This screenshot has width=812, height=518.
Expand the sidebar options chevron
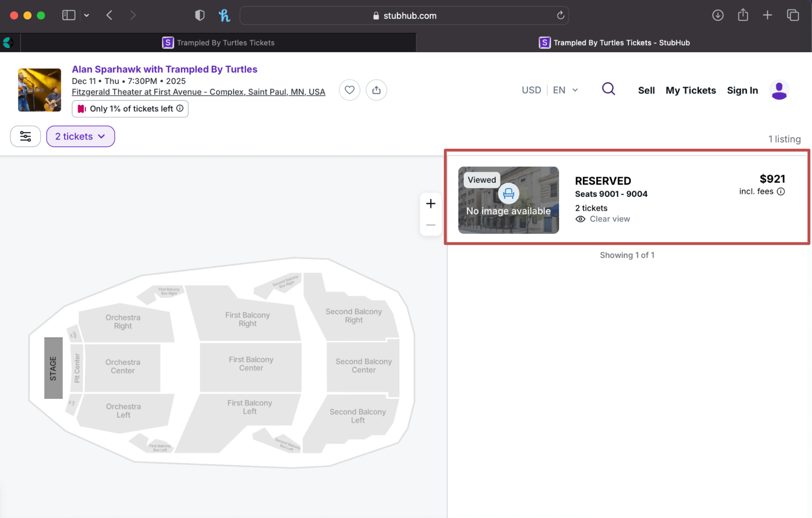[x=87, y=15]
